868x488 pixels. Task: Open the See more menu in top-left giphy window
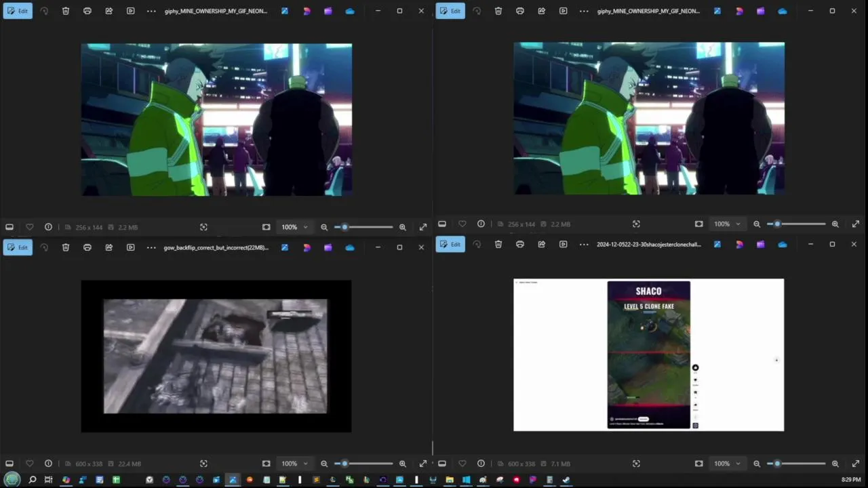151,11
